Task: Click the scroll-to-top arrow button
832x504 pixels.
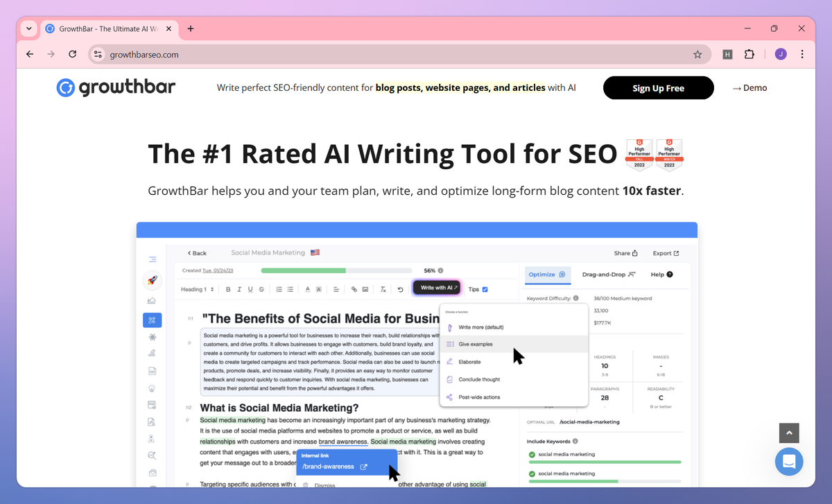Action: [x=789, y=433]
